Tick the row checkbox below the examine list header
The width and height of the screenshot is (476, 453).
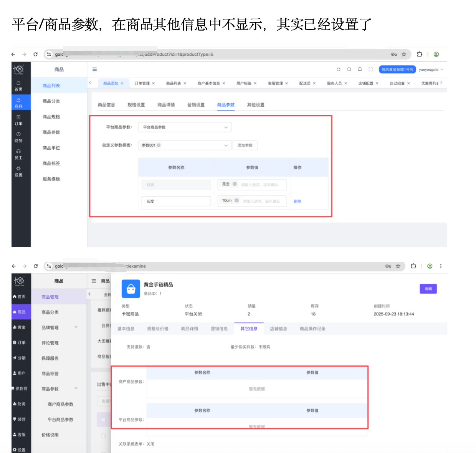103,436
